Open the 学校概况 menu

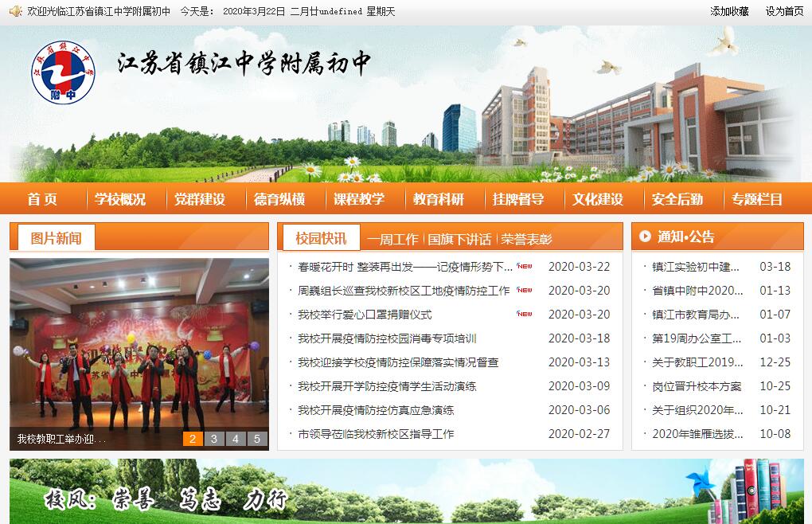[120, 199]
